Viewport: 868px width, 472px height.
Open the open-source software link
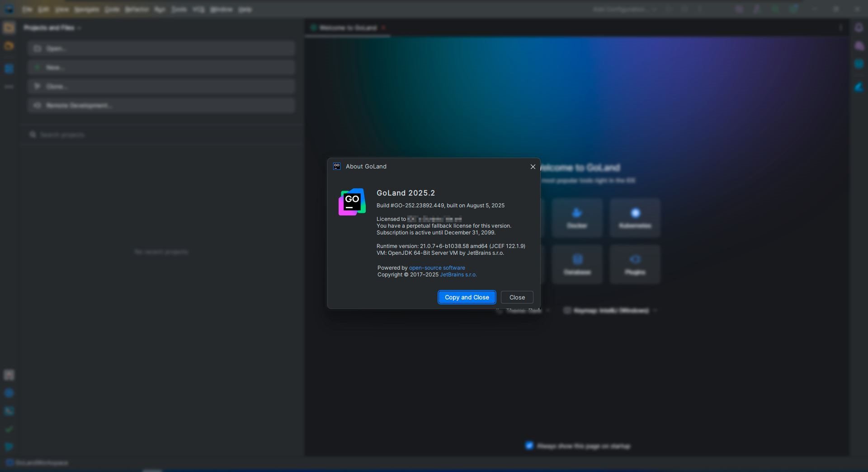pos(437,268)
